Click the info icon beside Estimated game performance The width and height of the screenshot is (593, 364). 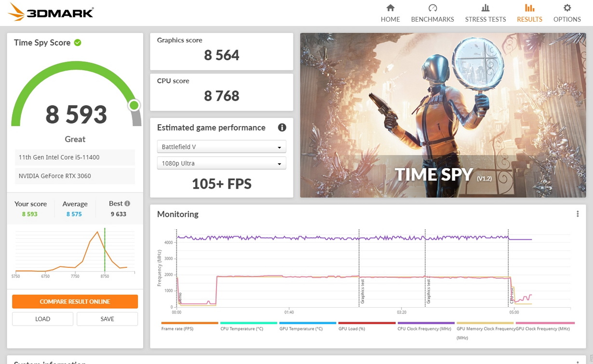point(282,128)
